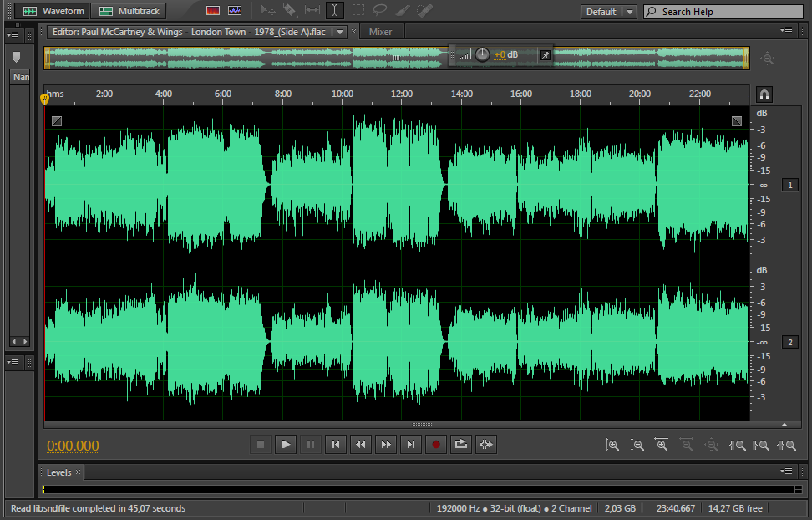
Task: Click zoom navigator full-view icon
Action: 768,59
